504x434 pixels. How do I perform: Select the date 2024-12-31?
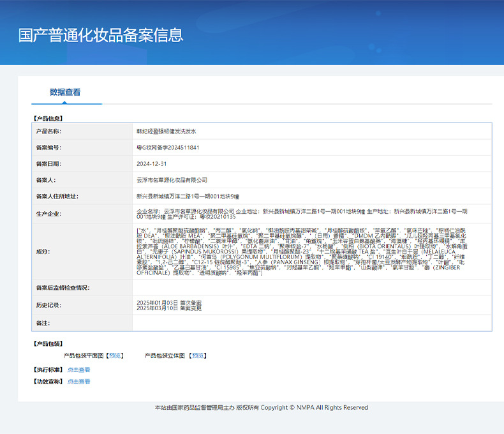(x=152, y=163)
